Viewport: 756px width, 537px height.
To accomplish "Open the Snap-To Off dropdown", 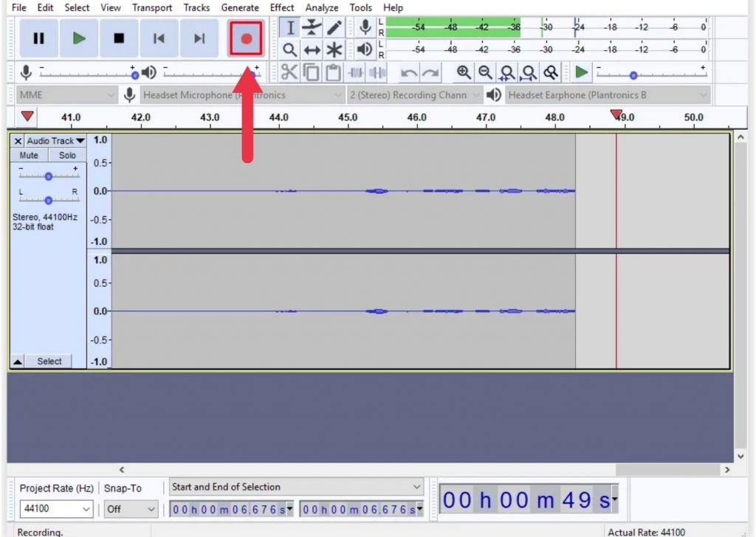I will point(131,508).
